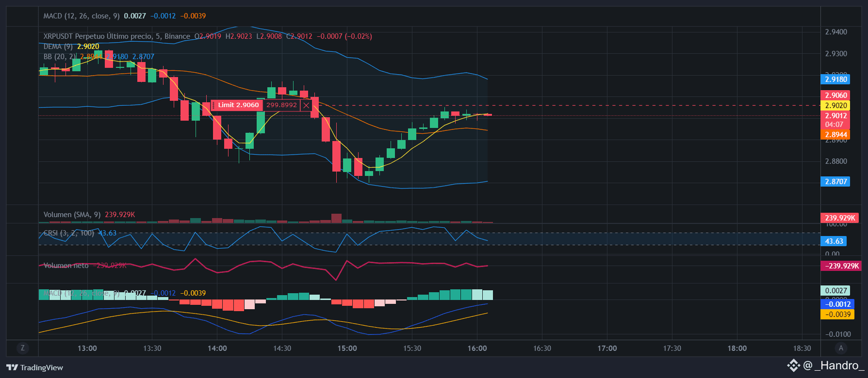The height and width of the screenshot is (378, 868).
Task: Click the 18:30 time axis label
Action: pos(802,348)
